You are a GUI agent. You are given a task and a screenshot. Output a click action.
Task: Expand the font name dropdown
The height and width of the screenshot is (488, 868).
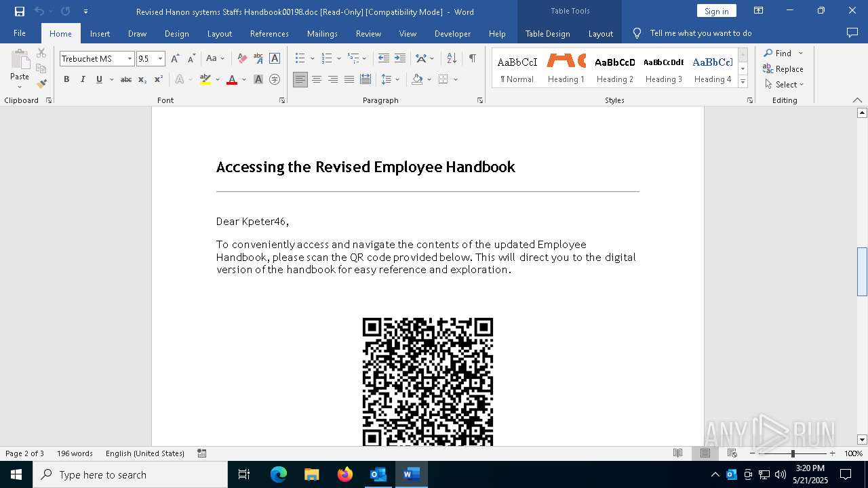pos(130,59)
